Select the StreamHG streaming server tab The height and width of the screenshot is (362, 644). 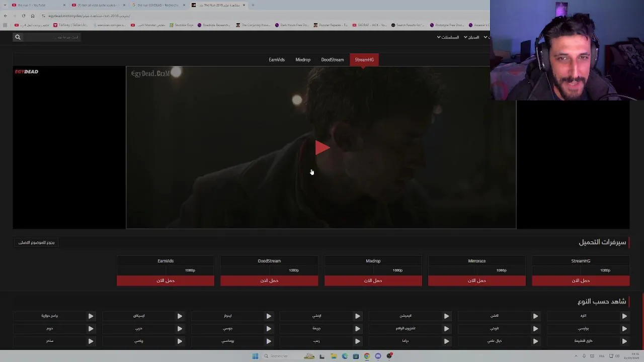pyautogui.click(x=364, y=60)
